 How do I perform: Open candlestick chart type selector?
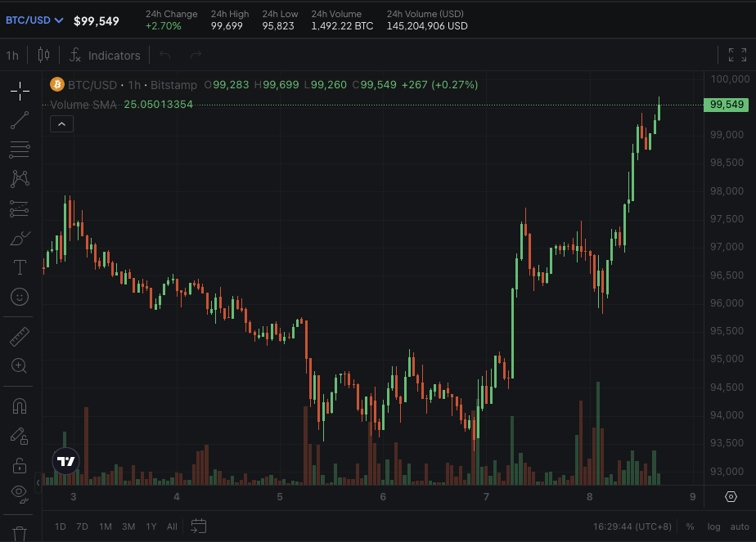click(x=44, y=55)
